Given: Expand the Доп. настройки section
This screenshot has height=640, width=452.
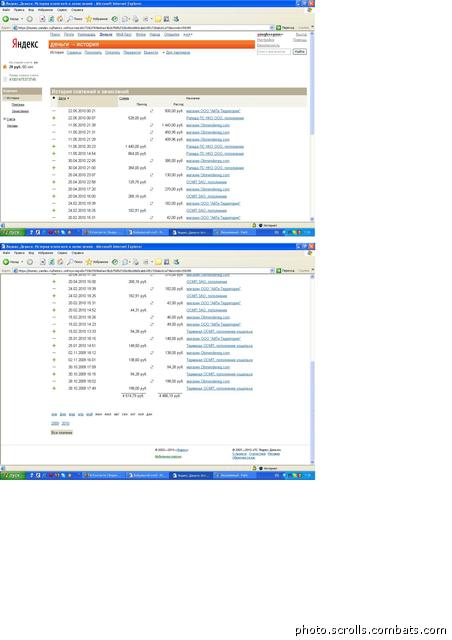Looking at the screenshot, I should [x=176, y=53].
